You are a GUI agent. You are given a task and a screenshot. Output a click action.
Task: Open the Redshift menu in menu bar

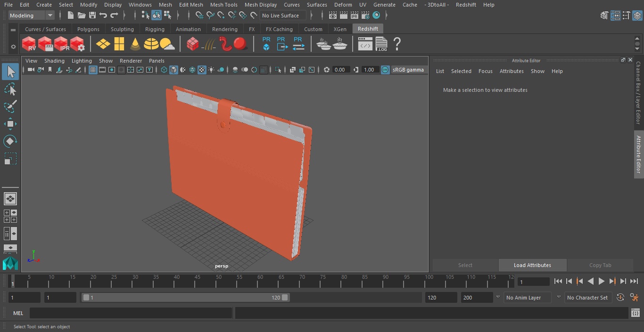pyautogui.click(x=466, y=5)
